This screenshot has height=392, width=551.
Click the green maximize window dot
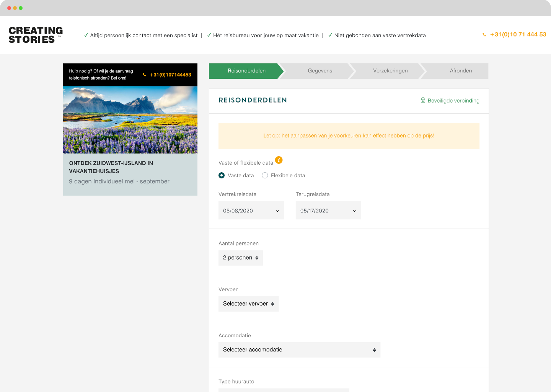point(21,8)
